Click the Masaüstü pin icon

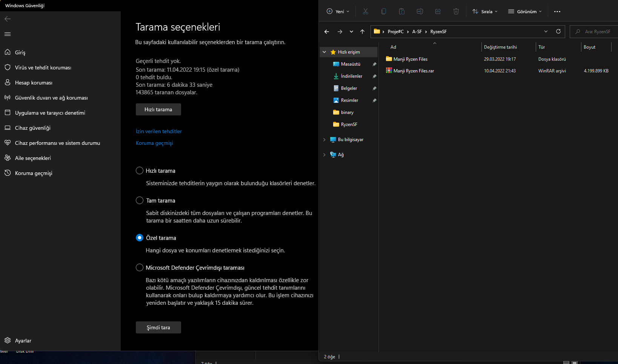point(374,64)
